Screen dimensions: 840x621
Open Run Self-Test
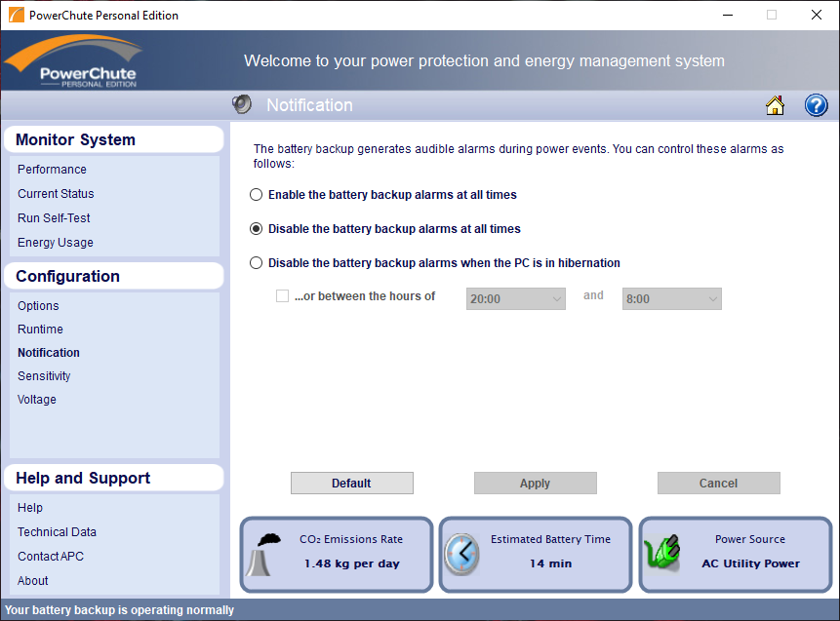tap(54, 217)
